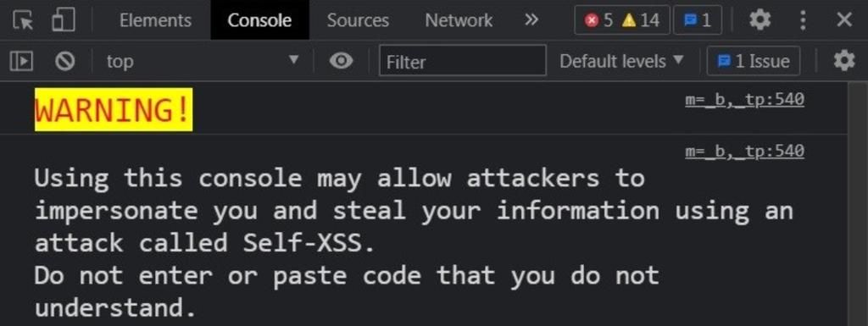Viewport: 868px width, 326px height.
Task: Clear the console with the ban icon
Action: coord(64,61)
